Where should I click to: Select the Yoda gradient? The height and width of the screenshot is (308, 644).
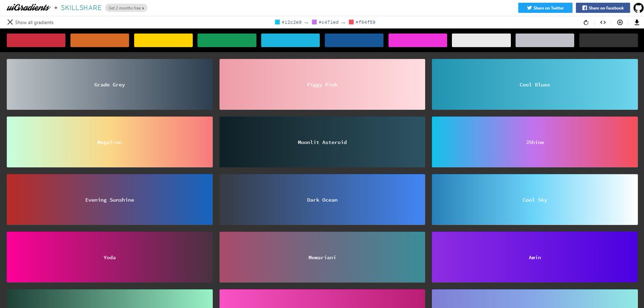click(109, 258)
